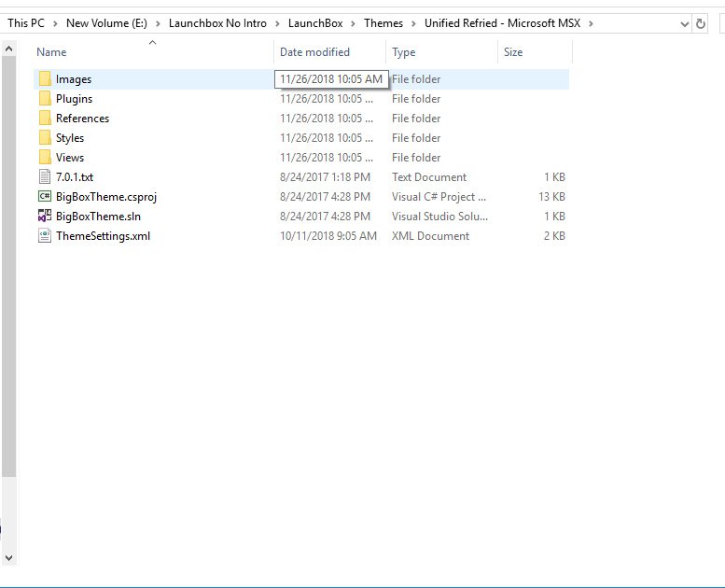Open the address bar history dropdown
The image size is (725, 588).
click(685, 24)
